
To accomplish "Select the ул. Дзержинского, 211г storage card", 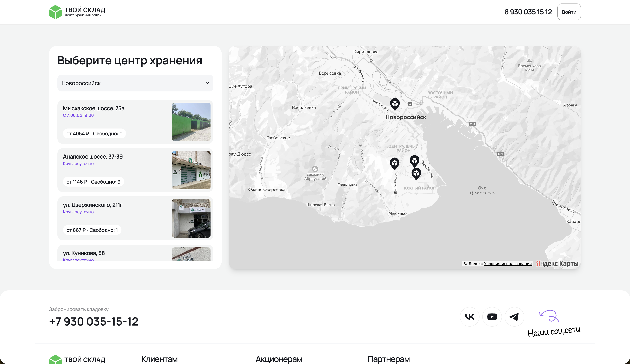I will pyautogui.click(x=135, y=218).
